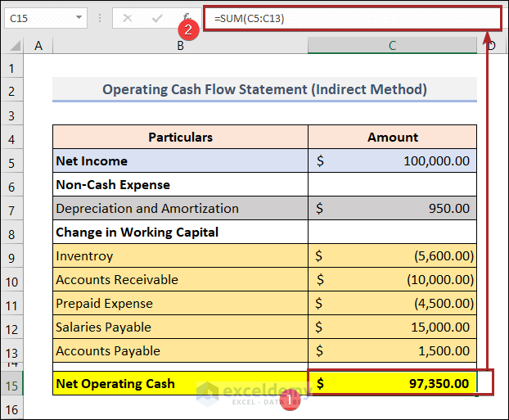Select row 16 header
Image resolution: width=509 pixels, height=420 pixels.
(x=11, y=409)
